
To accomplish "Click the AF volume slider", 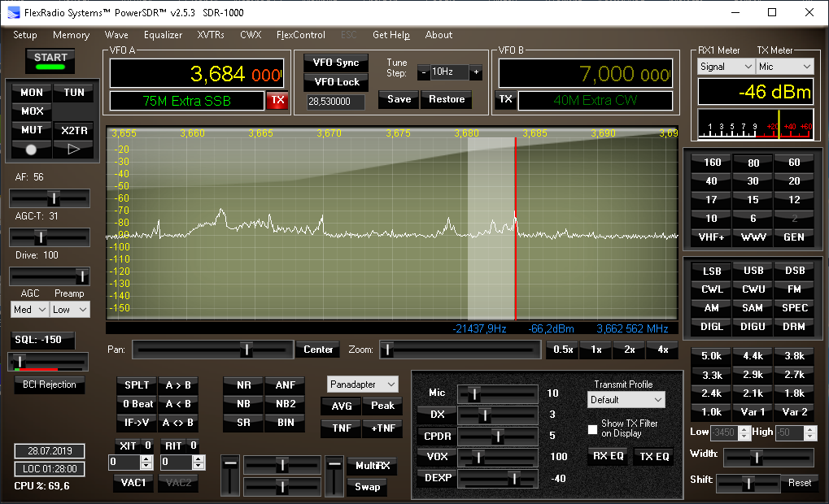I will [x=49, y=198].
